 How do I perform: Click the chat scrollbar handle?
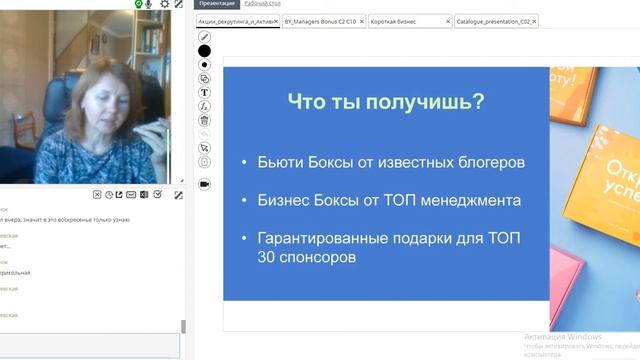(x=183, y=327)
